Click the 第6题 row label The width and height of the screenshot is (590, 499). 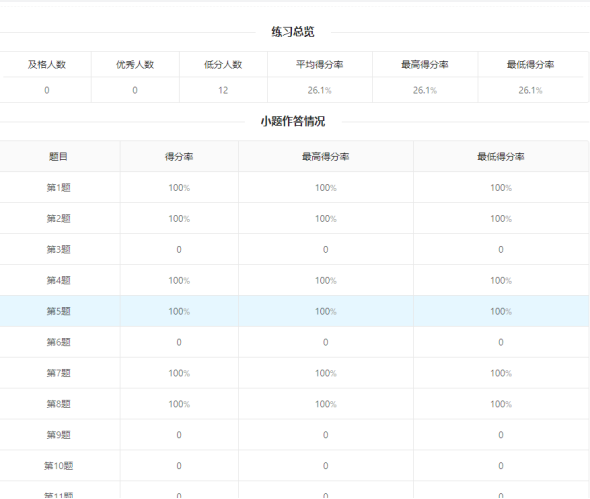(58, 342)
